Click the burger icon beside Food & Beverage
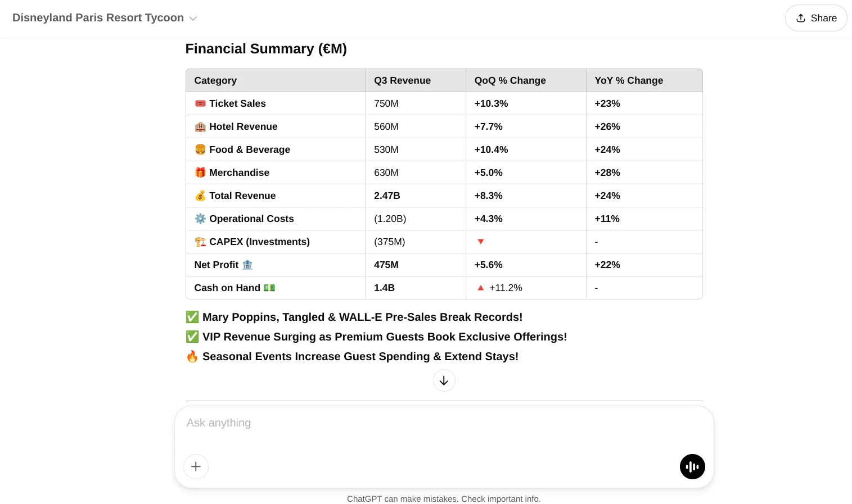This screenshot has width=852, height=504. (200, 149)
